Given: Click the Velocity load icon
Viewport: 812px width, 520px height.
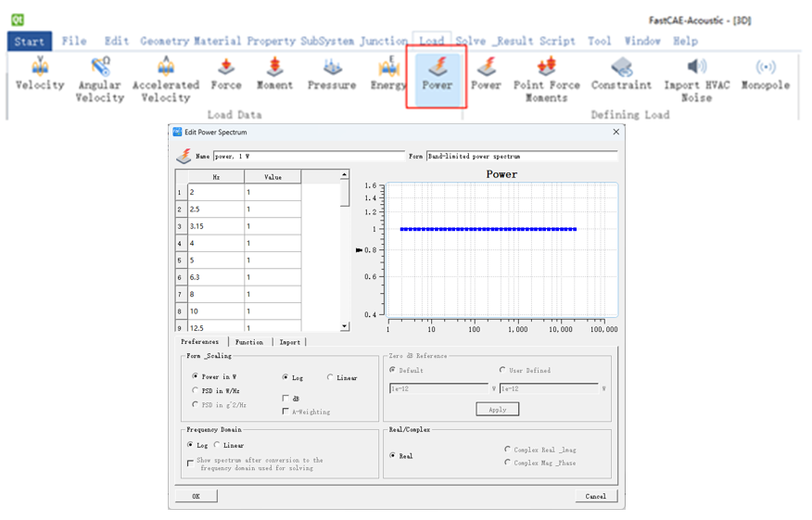Looking at the screenshot, I should [40, 68].
